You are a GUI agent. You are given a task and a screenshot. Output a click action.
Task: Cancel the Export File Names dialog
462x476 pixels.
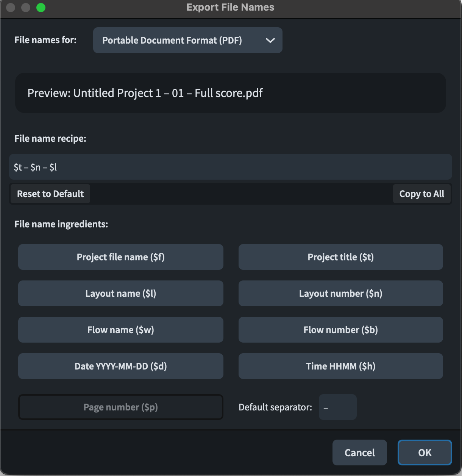pyautogui.click(x=359, y=453)
